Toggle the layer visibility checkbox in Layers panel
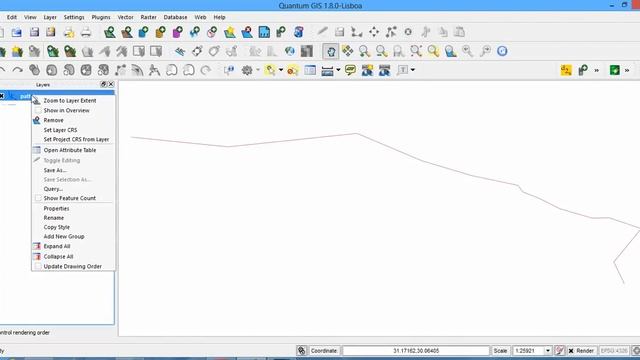Viewport: 640px width, 360px height. (2, 96)
